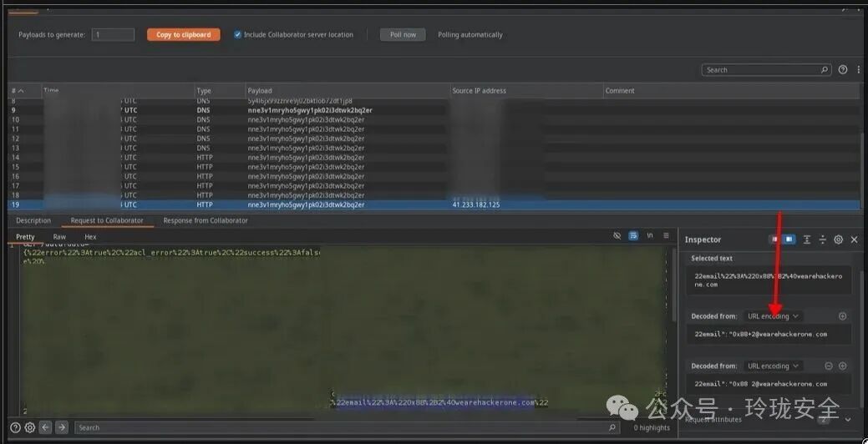Open the second URL encoding dropdown
The image size is (868, 444).
click(x=773, y=366)
